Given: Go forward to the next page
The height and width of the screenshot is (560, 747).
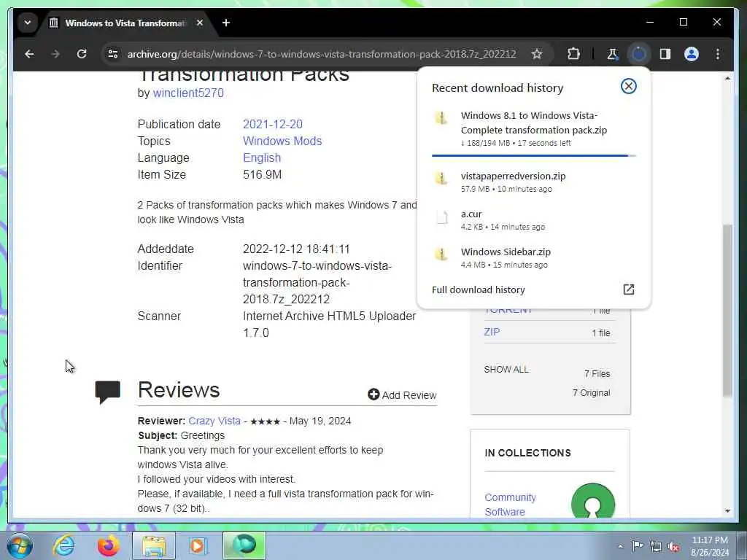Looking at the screenshot, I should [x=55, y=54].
